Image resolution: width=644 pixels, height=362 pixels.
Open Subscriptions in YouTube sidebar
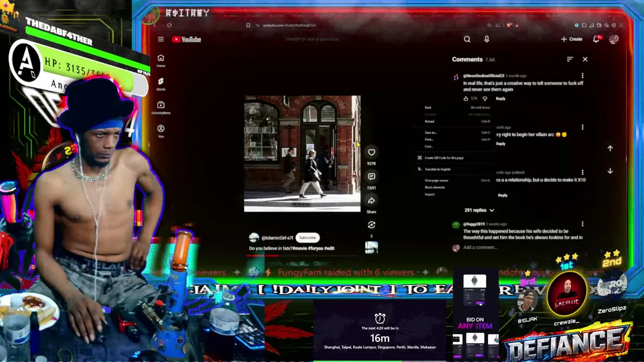[x=160, y=107]
